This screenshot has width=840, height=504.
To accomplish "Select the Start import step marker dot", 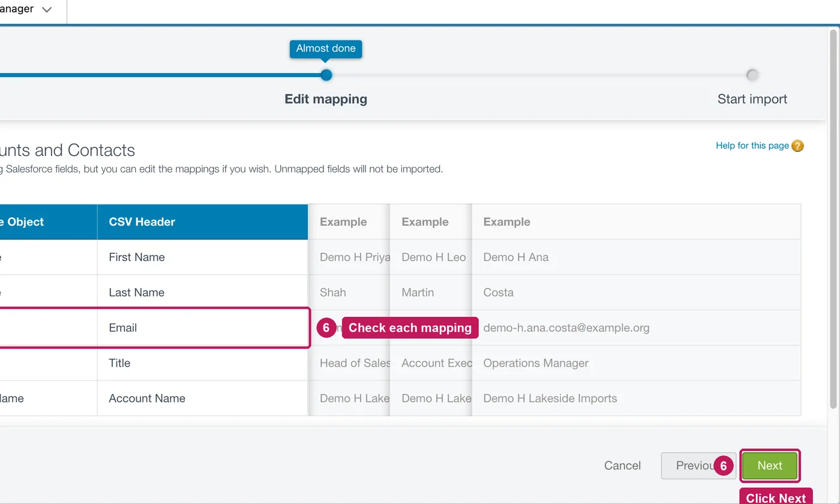I will 752,75.
